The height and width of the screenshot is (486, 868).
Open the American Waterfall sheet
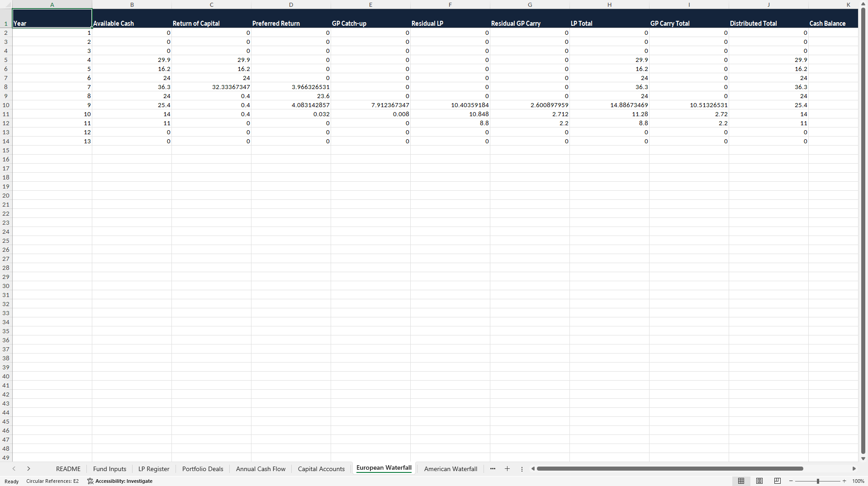pyautogui.click(x=451, y=469)
